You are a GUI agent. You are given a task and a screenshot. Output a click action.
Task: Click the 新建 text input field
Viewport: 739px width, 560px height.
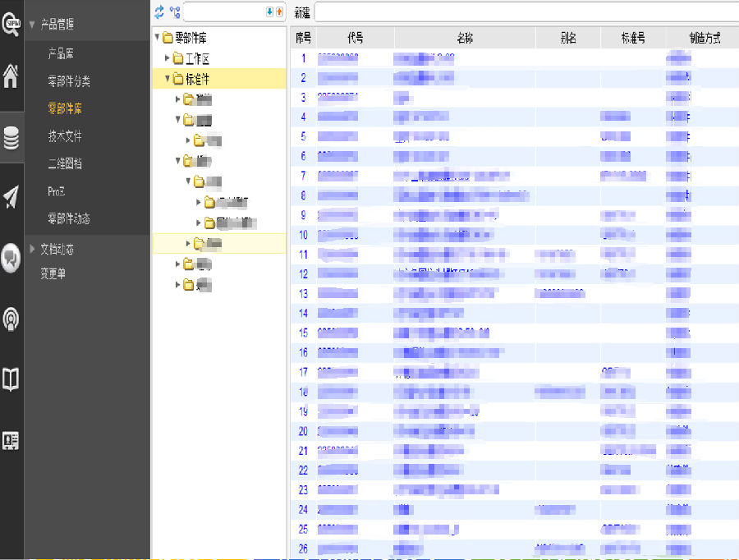click(526, 12)
